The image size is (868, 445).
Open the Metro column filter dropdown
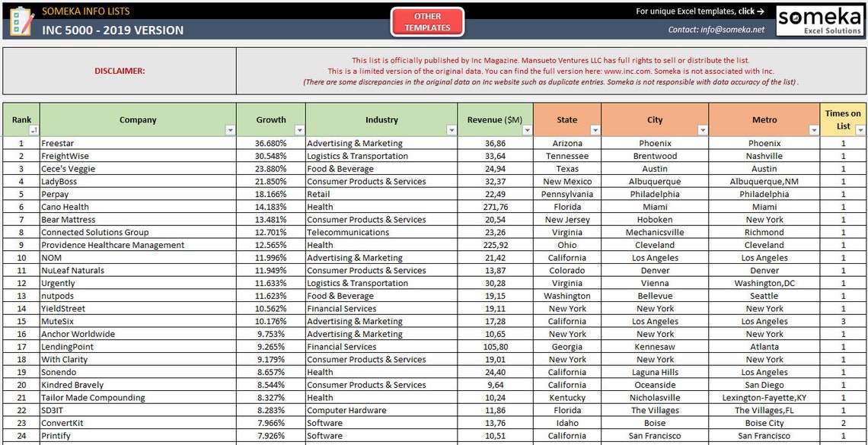click(814, 131)
